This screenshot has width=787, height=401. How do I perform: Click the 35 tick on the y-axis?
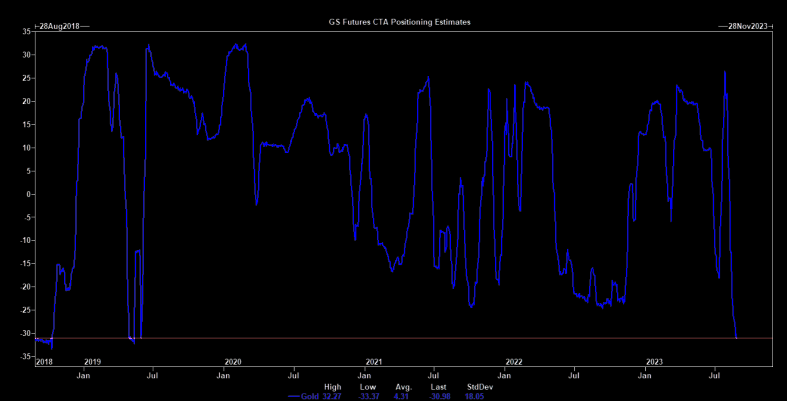[27, 32]
